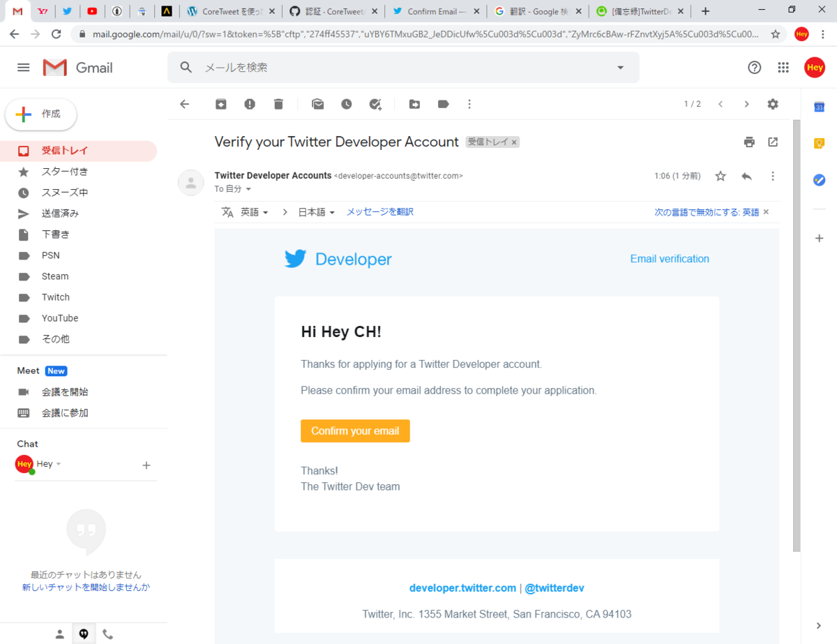Show previous email with left chevron
Viewport: 837px width, 644px height.
(x=721, y=104)
